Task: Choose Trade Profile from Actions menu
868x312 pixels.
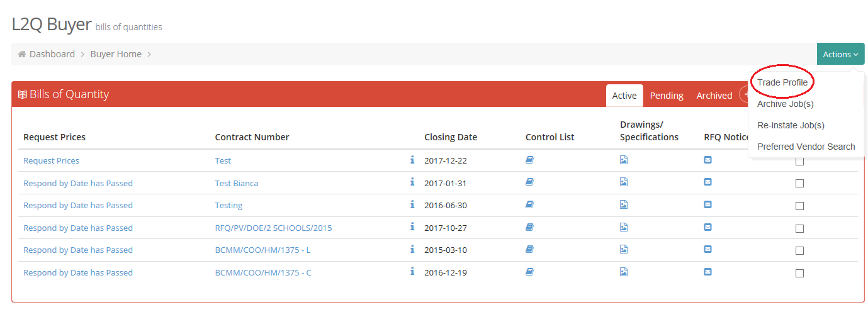Action: pos(782,82)
